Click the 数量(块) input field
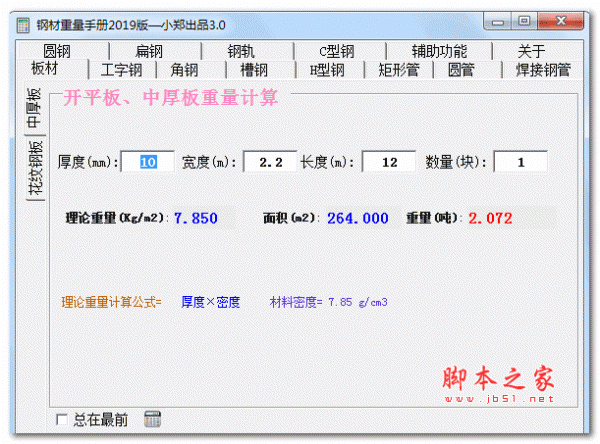The height and width of the screenshot is (444, 600). click(x=520, y=162)
